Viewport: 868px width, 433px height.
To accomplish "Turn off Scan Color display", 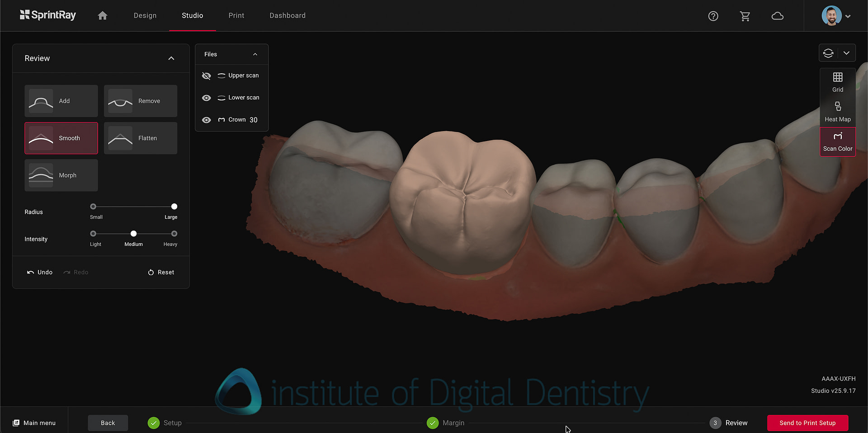I will click(837, 142).
